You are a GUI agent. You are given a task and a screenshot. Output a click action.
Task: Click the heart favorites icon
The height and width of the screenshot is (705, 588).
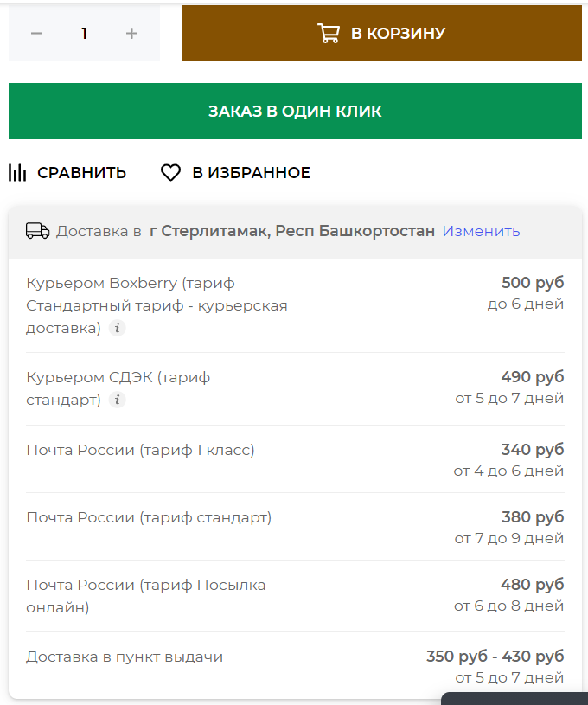[171, 173]
